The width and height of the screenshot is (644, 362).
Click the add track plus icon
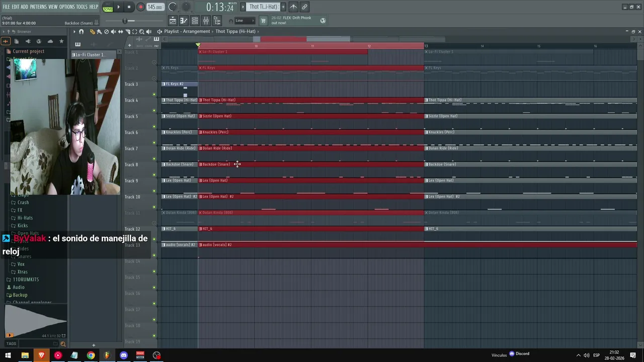click(x=129, y=46)
